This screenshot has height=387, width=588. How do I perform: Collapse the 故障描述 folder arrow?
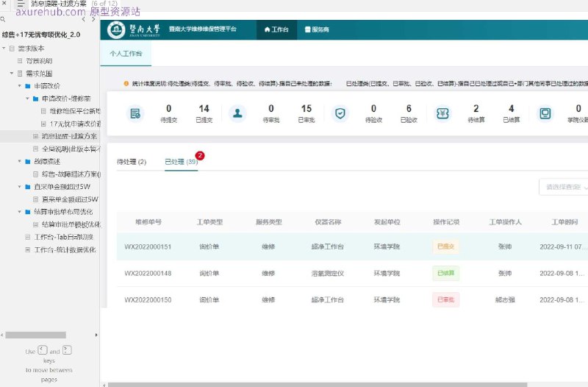[20, 161]
